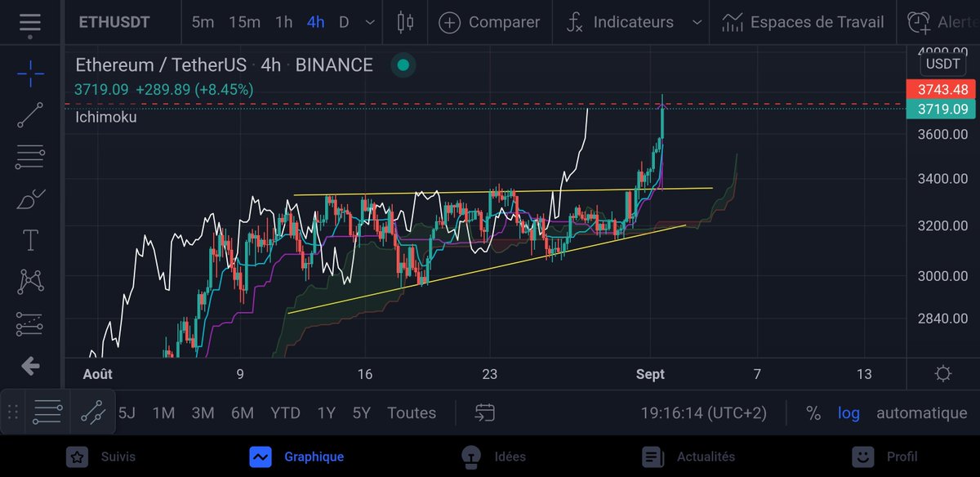Open Espaces de Travail layouts

803,22
